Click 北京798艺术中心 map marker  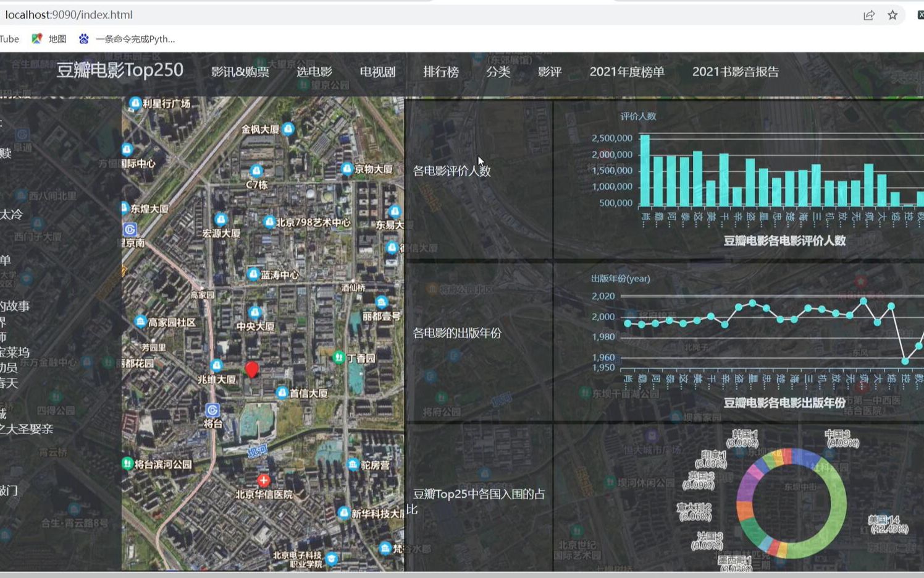point(269,222)
